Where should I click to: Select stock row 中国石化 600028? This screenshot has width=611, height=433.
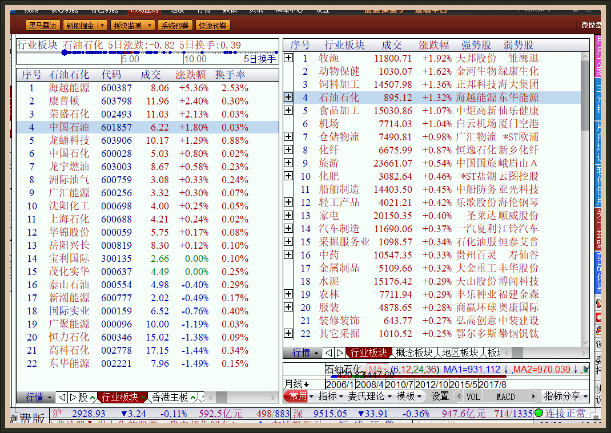[148, 154]
